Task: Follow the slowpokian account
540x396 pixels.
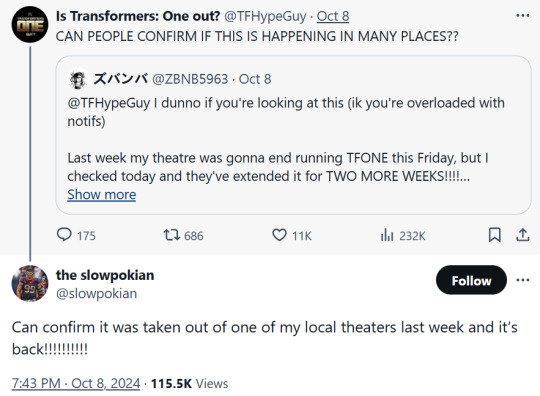Action: [x=471, y=280]
